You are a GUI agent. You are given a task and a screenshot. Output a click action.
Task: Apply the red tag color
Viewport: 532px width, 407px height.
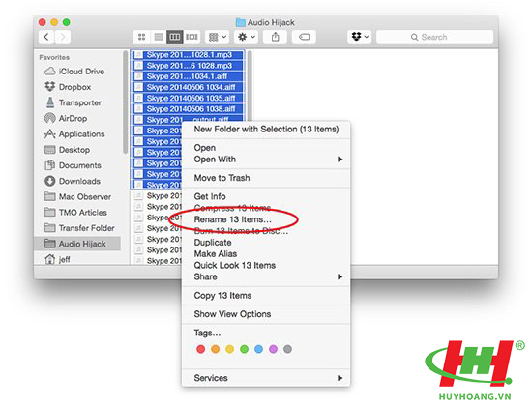[201, 349]
